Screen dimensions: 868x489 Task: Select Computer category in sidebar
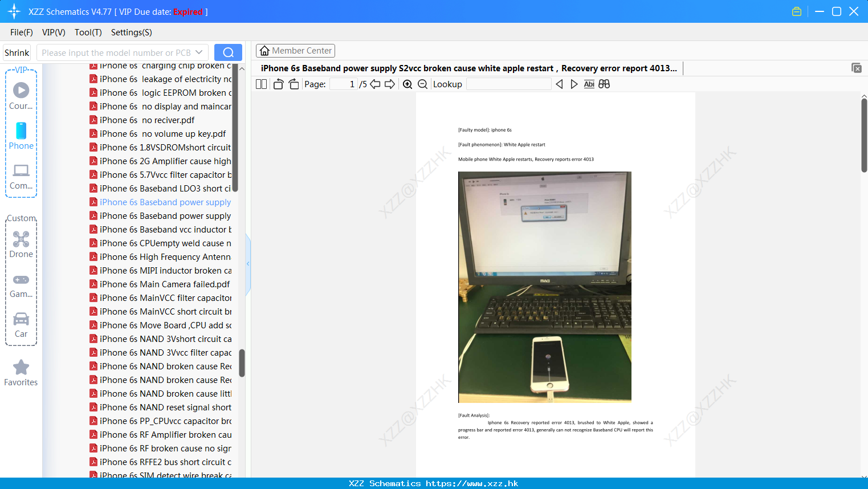21,177
